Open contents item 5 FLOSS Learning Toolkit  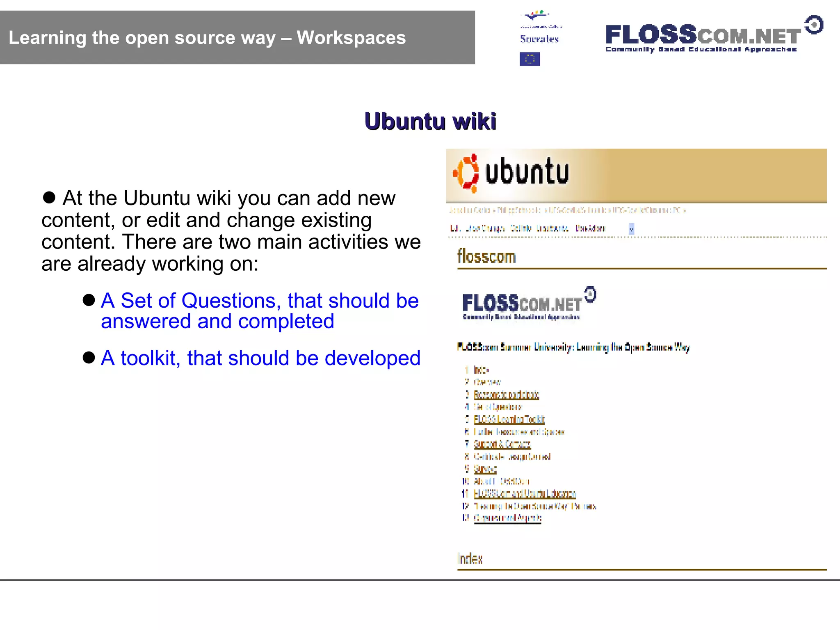[509, 419]
